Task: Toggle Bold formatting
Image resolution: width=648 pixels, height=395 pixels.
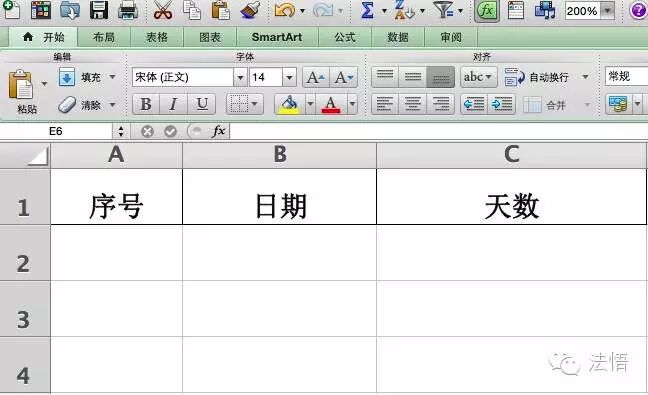Action: coord(146,104)
